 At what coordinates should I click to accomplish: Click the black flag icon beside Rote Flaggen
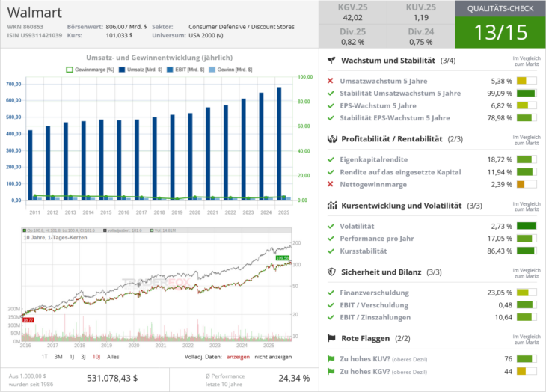click(x=331, y=338)
